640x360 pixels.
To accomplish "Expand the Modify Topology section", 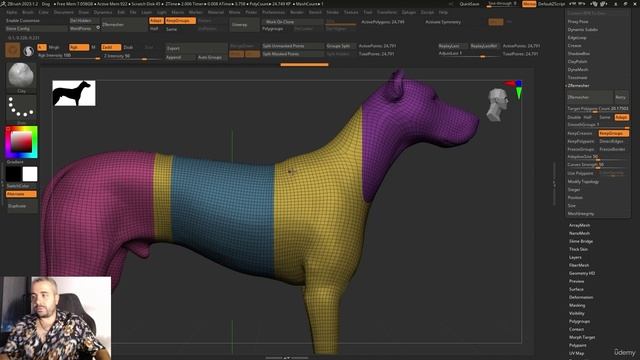I will [583, 182].
